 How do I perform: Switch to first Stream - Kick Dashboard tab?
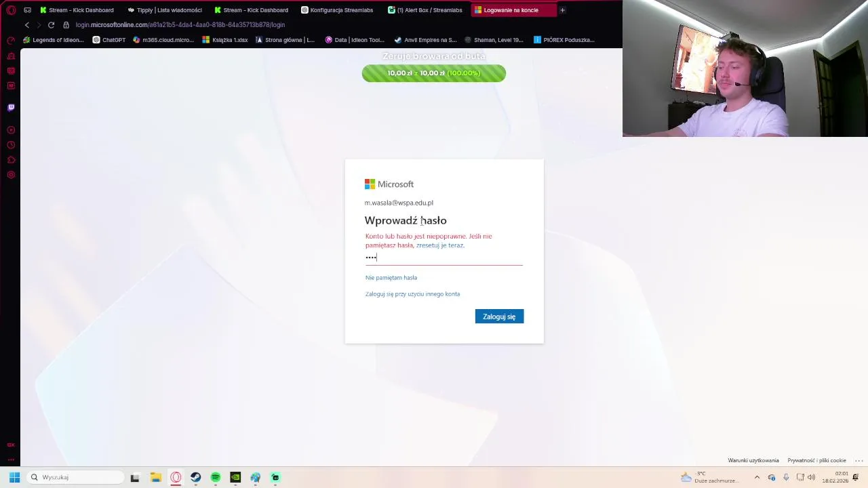point(77,10)
